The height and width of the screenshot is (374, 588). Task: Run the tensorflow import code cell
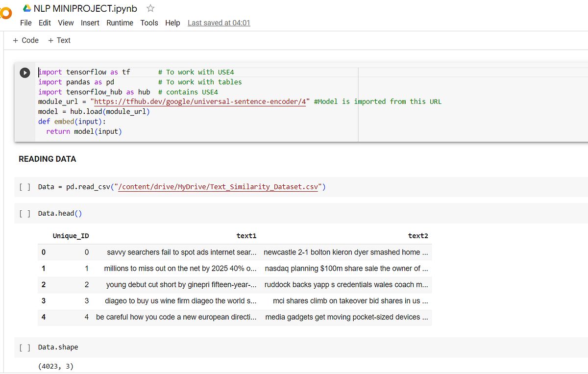(x=24, y=72)
